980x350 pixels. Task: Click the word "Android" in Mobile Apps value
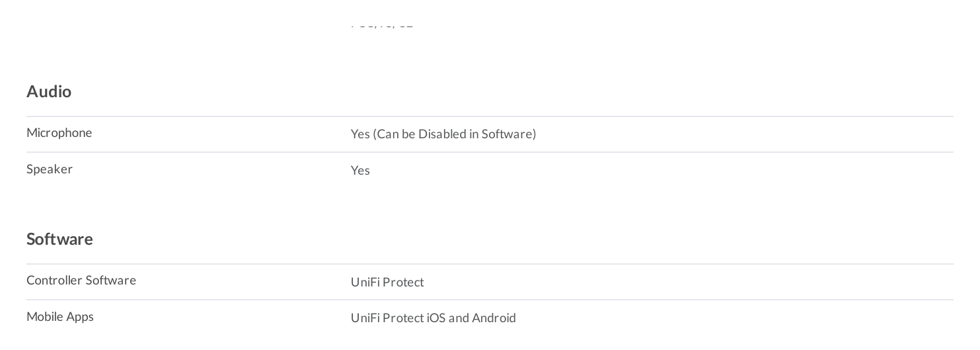pos(494,318)
